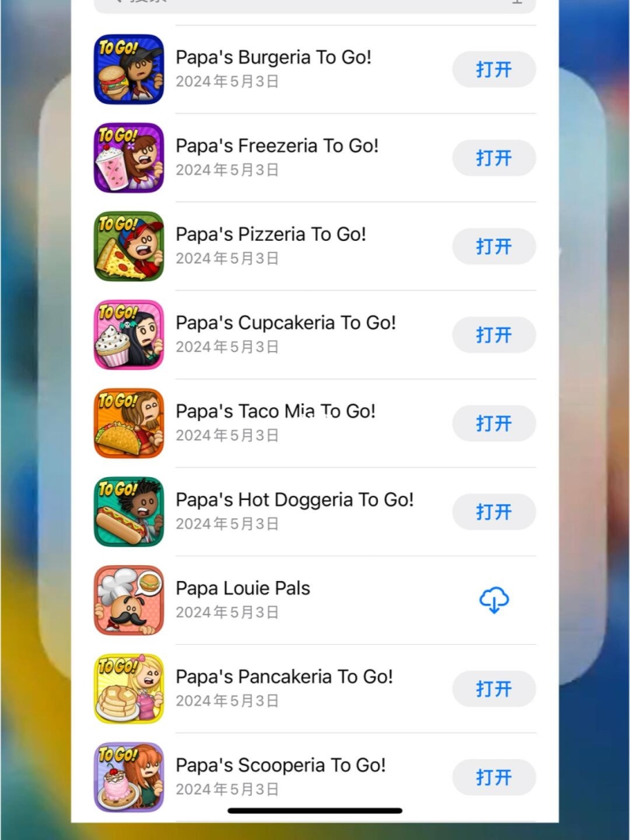The height and width of the screenshot is (840, 630).
Task: Tap the Papa's Burgeria To Go! app icon
Action: (x=128, y=69)
